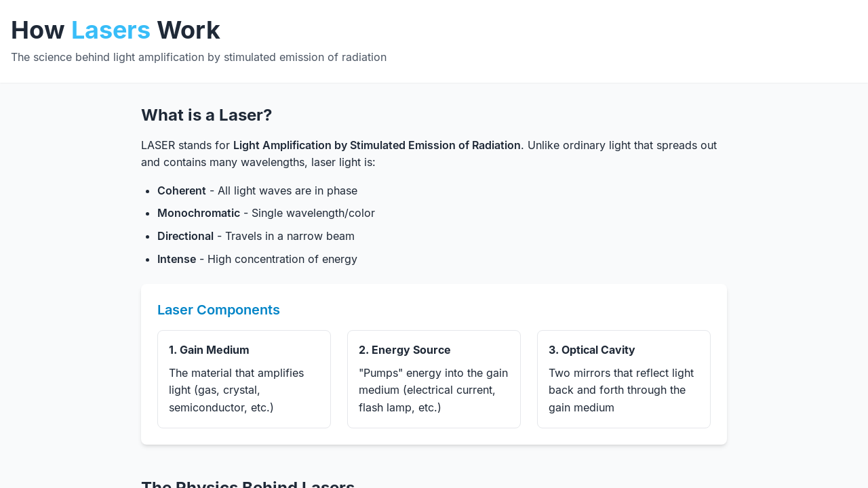Select the 'Coherent' bullet item
This screenshot has width=868, height=488.
tap(257, 190)
